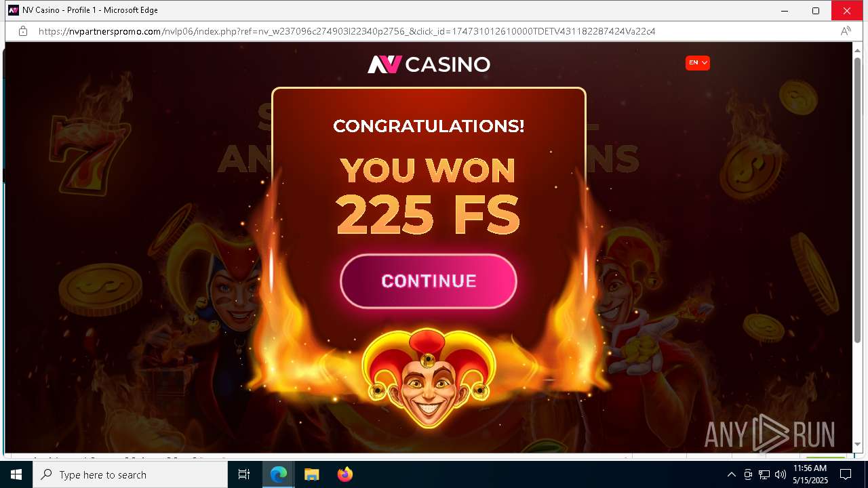
Task: Click the NV Casino logo
Action: tap(429, 64)
